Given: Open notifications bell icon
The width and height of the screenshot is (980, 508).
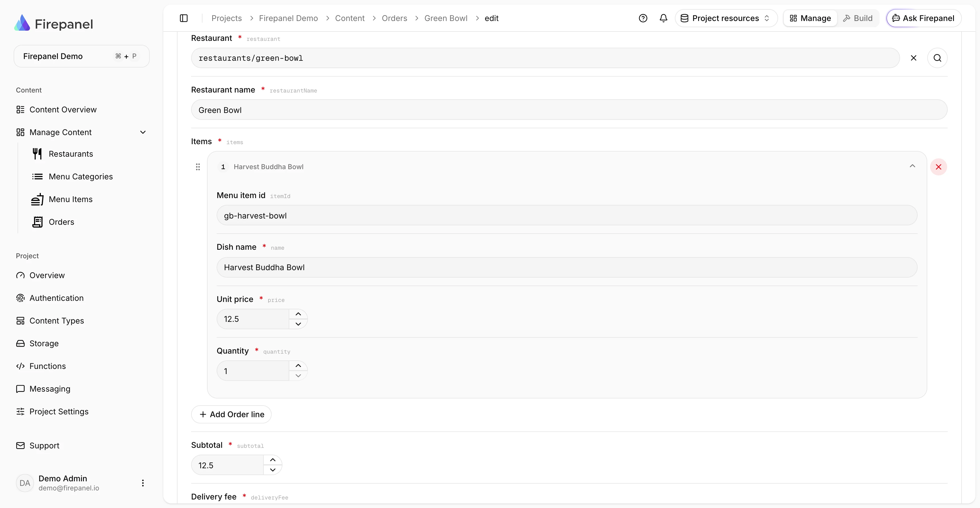Looking at the screenshot, I should [664, 18].
